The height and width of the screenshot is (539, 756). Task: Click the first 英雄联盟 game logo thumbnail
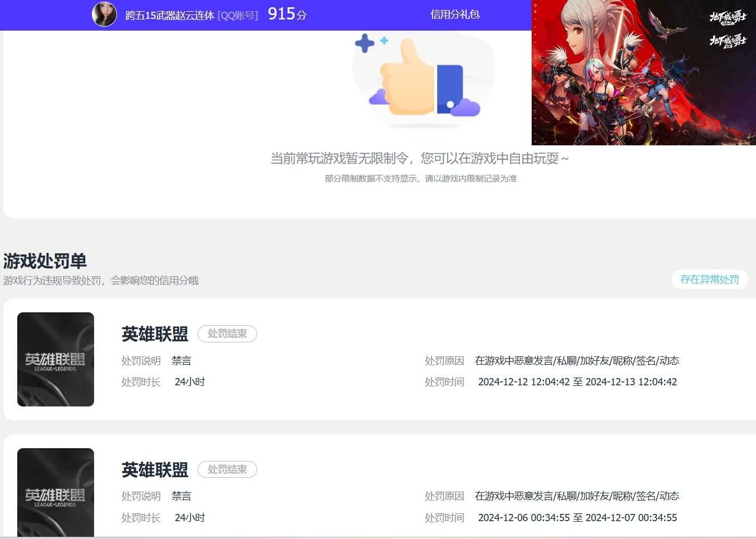(x=56, y=359)
